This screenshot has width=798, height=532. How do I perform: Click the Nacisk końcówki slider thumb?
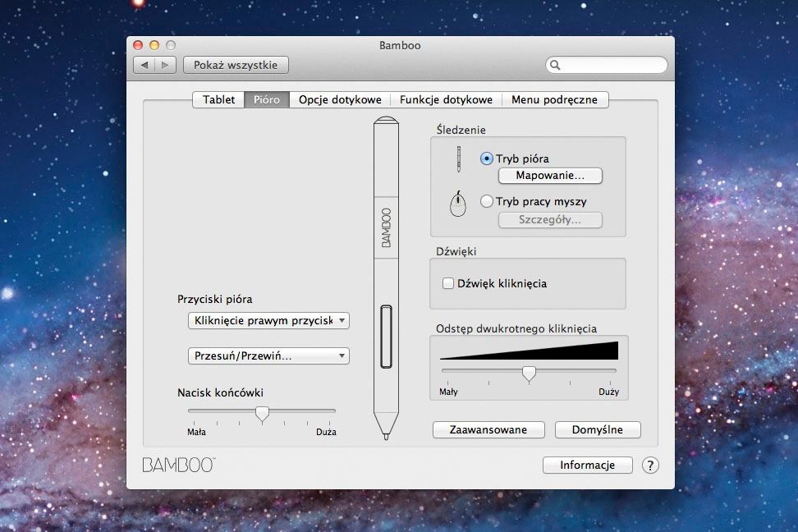(262, 415)
